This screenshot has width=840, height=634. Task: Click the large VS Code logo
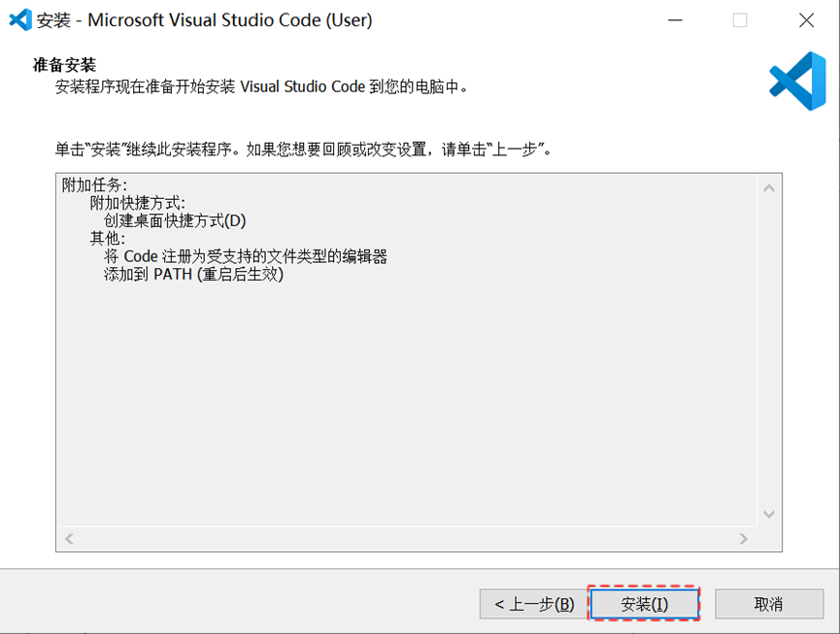coord(797,81)
